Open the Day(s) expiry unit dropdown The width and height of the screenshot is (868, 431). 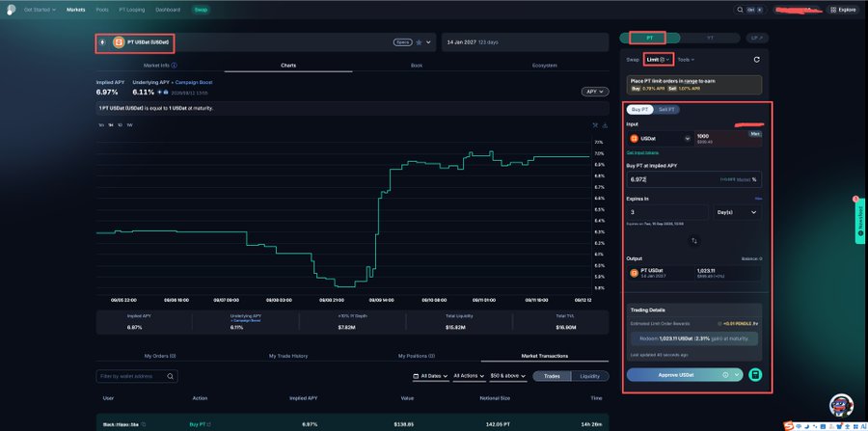(737, 212)
